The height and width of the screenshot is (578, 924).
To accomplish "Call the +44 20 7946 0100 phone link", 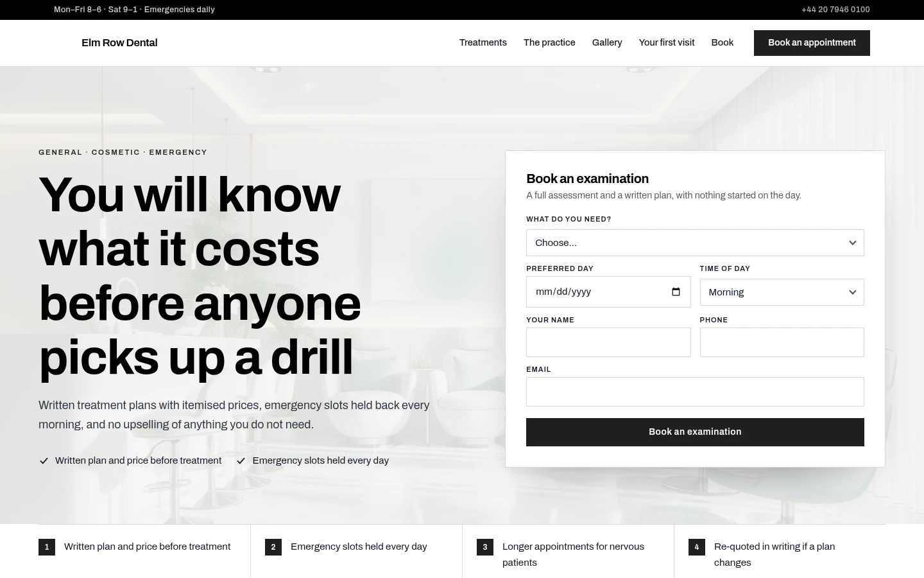I will pyautogui.click(x=835, y=10).
